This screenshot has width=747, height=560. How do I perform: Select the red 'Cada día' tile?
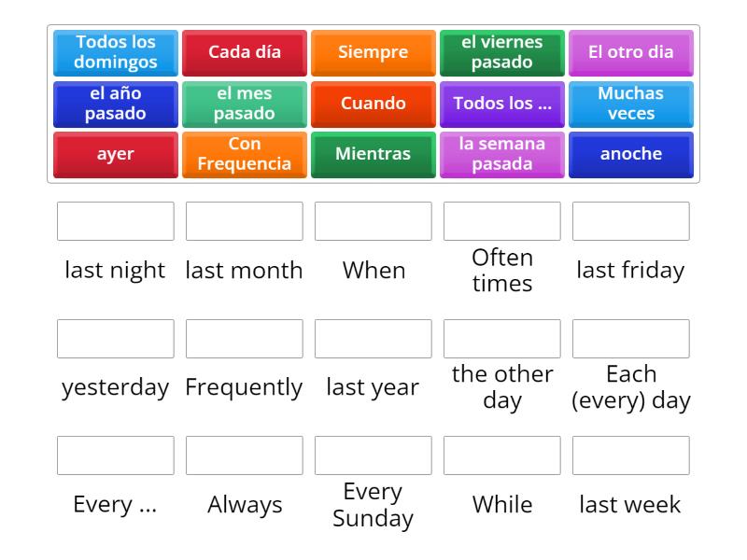pyautogui.click(x=245, y=52)
